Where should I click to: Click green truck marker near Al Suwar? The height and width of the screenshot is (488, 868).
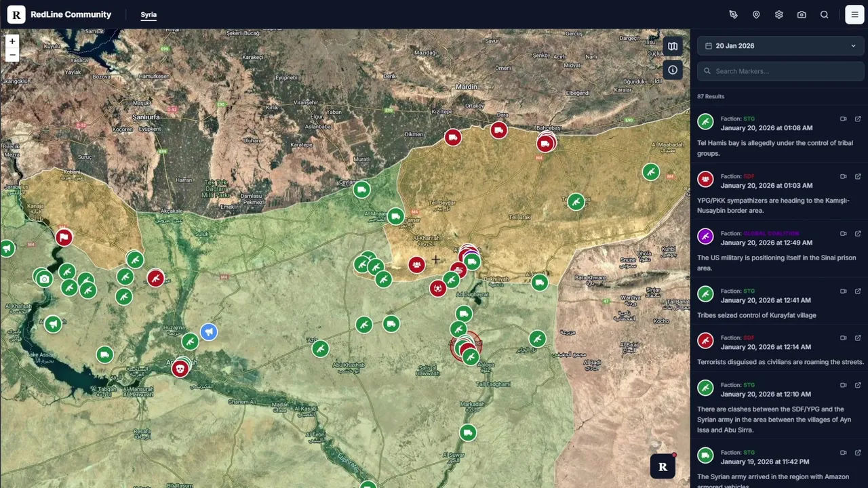click(468, 432)
